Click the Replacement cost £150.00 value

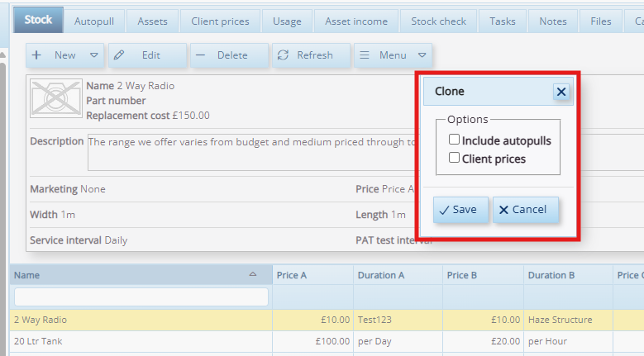pos(191,116)
